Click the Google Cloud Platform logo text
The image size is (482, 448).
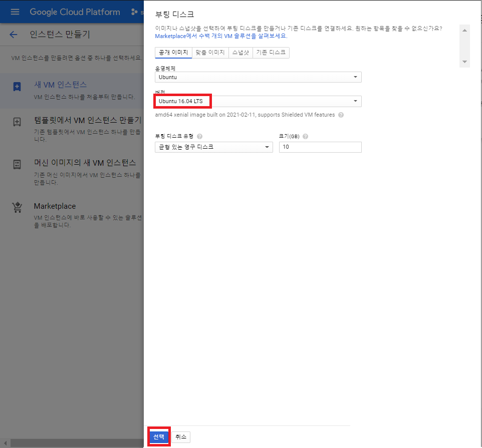[x=75, y=12]
